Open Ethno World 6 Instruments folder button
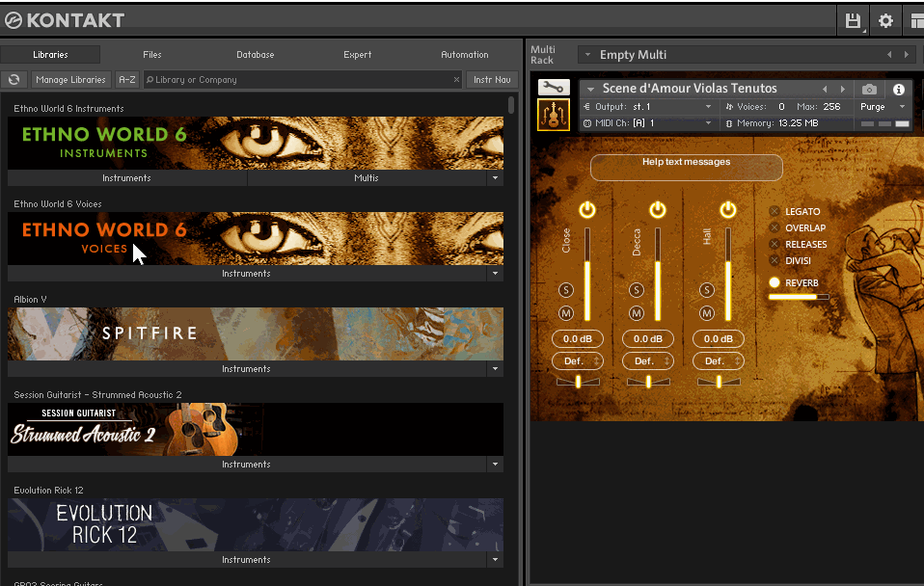Image resolution: width=924 pixels, height=586 pixels. (x=126, y=178)
